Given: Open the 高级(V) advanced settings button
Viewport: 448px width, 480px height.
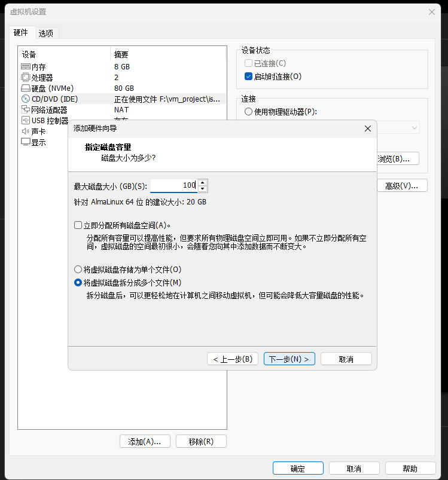Looking at the screenshot, I should click(x=401, y=185).
